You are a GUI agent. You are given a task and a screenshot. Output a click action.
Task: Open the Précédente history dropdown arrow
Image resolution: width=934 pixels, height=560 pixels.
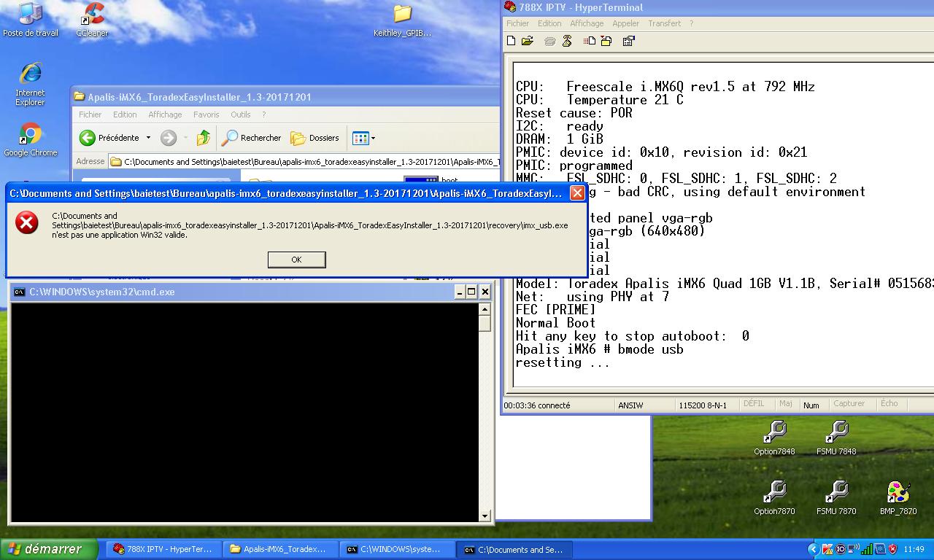(148, 138)
